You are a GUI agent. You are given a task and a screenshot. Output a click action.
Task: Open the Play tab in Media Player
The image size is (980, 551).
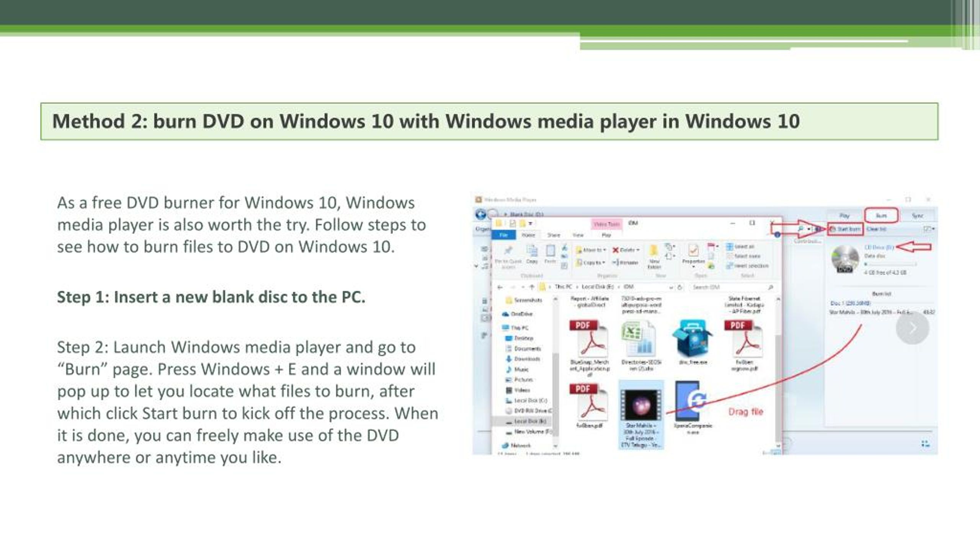844,216
